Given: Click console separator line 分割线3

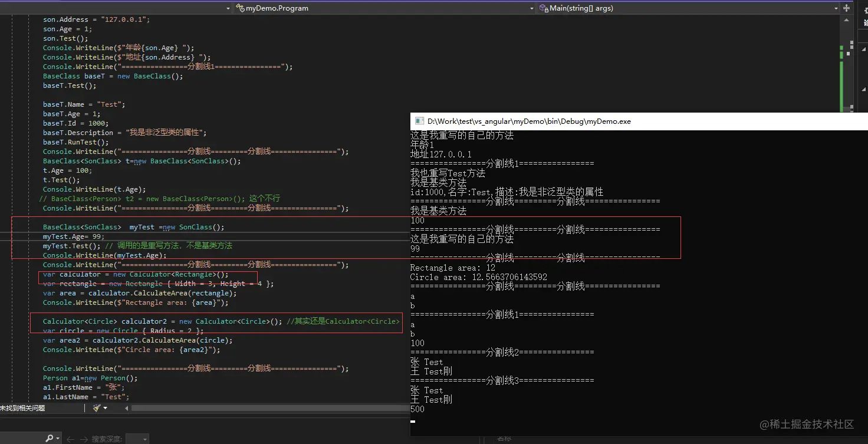Looking at the screenshot, I should pos(502,381).
